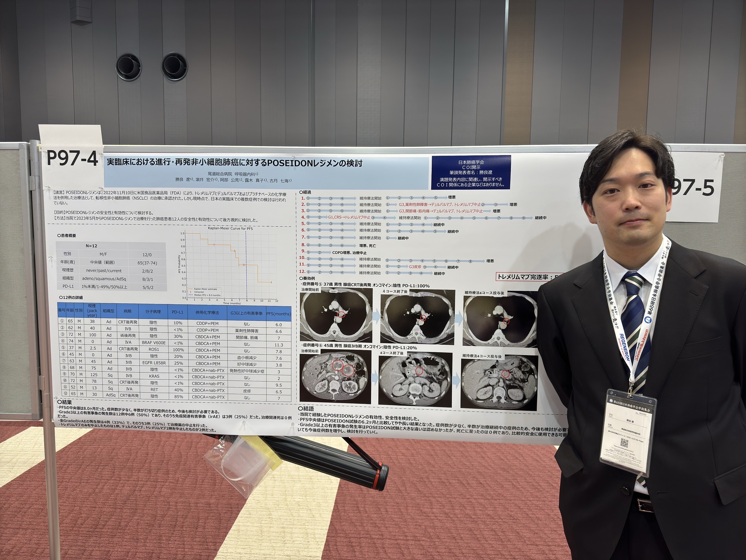Click the ○経過 timeline heading
The height and width of the screenshot is (560, 746).
pos(305,192)
